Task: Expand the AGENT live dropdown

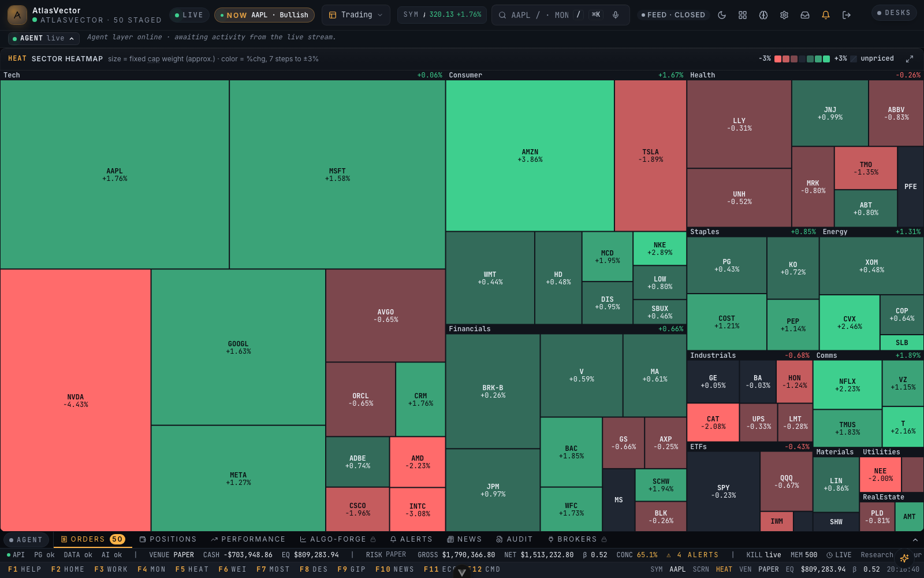Action: (44, 38)
